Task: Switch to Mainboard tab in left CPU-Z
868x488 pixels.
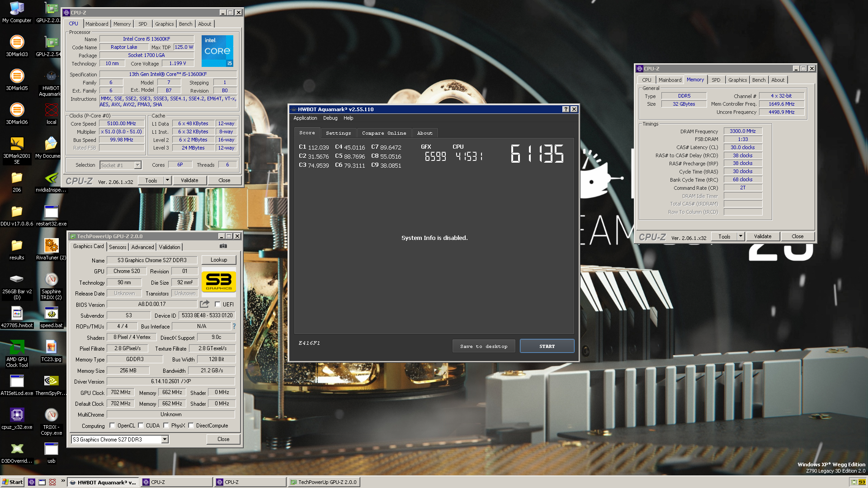Action: pyautogui.click(x=97, y=24)
